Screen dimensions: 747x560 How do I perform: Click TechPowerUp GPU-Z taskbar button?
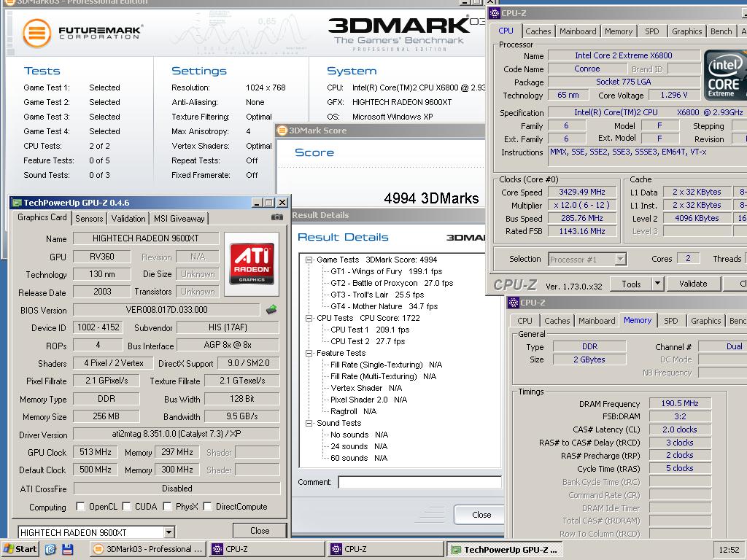[x=505, y=549]
